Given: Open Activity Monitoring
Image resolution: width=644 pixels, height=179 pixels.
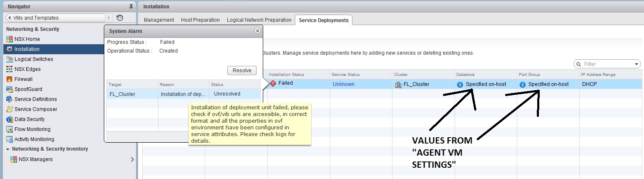Looking at the screenshot, I should [x=34, y=139].
